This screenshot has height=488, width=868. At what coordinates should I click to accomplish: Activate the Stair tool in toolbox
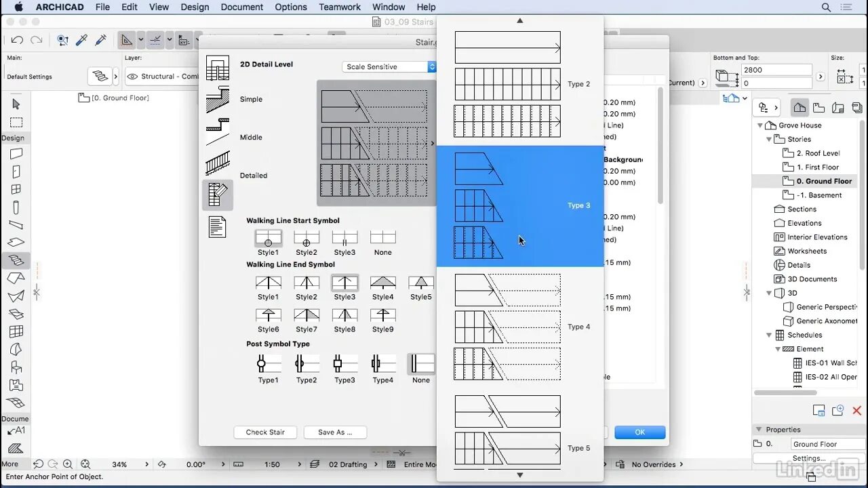16,260
